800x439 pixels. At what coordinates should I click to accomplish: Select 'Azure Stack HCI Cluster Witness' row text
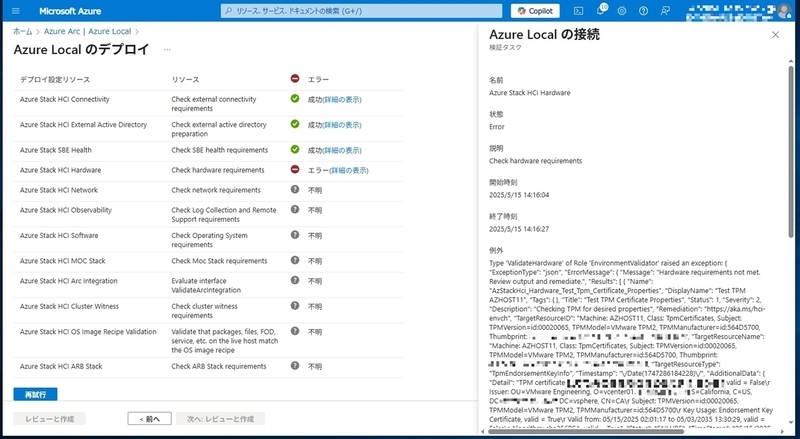(69, 307)
